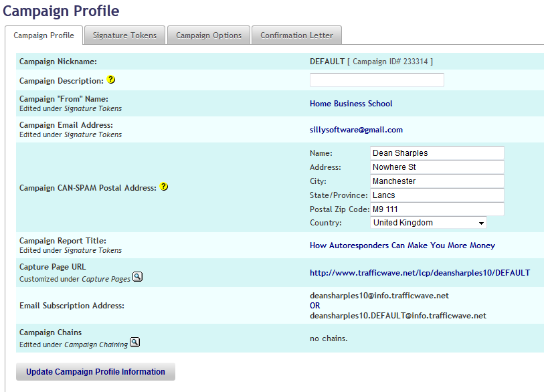
Task: Click the State/Province field containing Lancs
Action: (436, 195)
